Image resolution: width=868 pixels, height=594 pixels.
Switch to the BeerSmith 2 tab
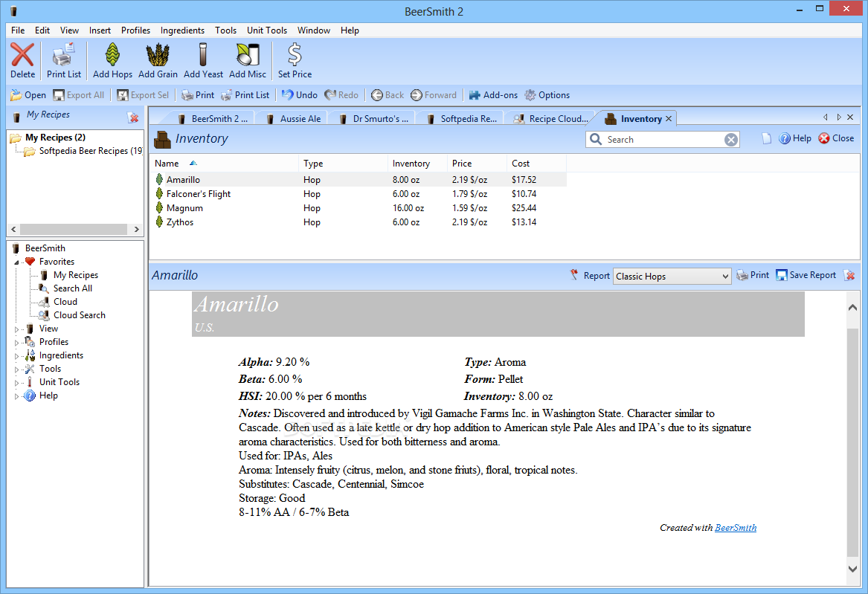point(213,118)
